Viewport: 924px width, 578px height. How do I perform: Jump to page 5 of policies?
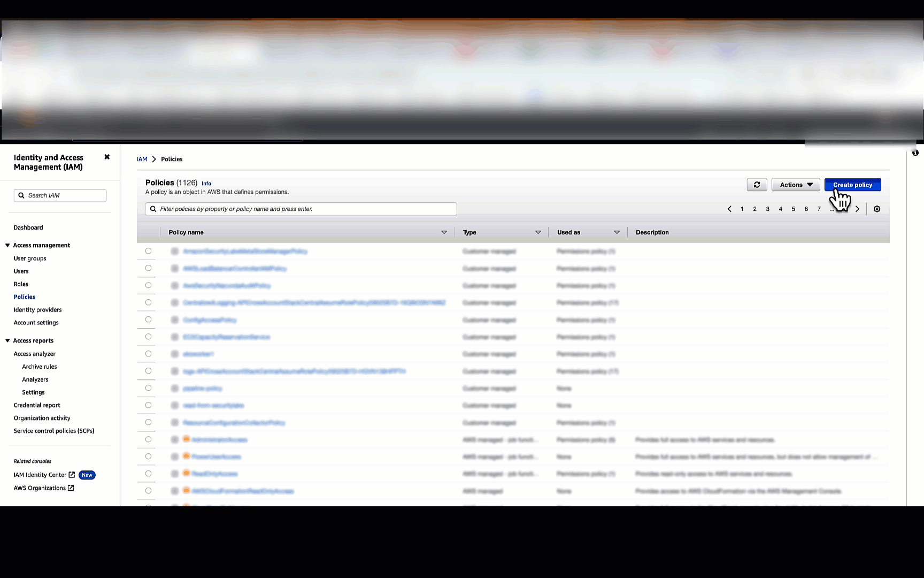(x=793, y=209)
